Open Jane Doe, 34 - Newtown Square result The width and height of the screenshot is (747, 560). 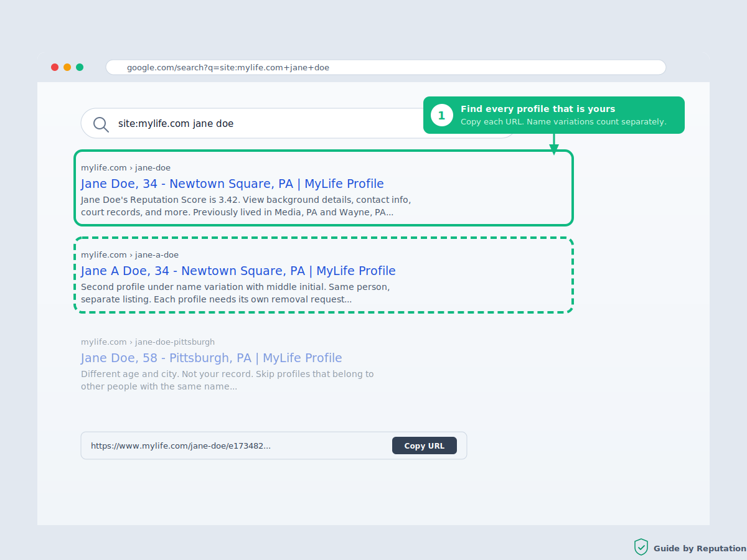(232, 184)
